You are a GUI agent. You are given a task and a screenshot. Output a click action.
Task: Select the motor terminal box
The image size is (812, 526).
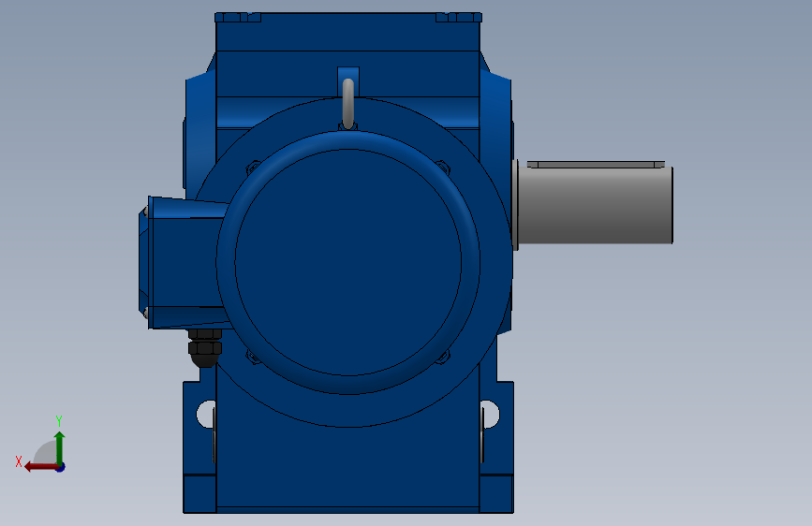click(183, 262)
